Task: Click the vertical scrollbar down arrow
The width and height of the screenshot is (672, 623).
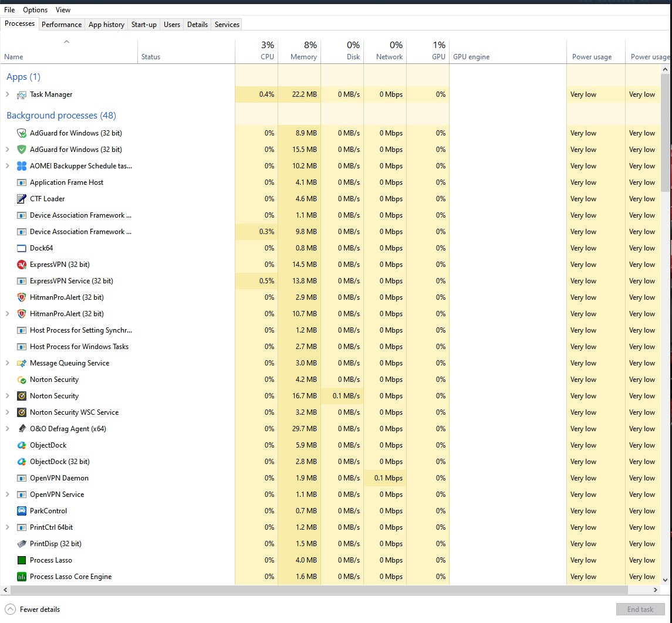Action: point(665,580)
